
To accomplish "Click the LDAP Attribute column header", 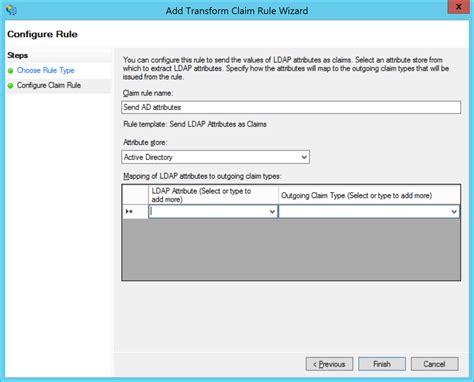I will tap(213, 195).
